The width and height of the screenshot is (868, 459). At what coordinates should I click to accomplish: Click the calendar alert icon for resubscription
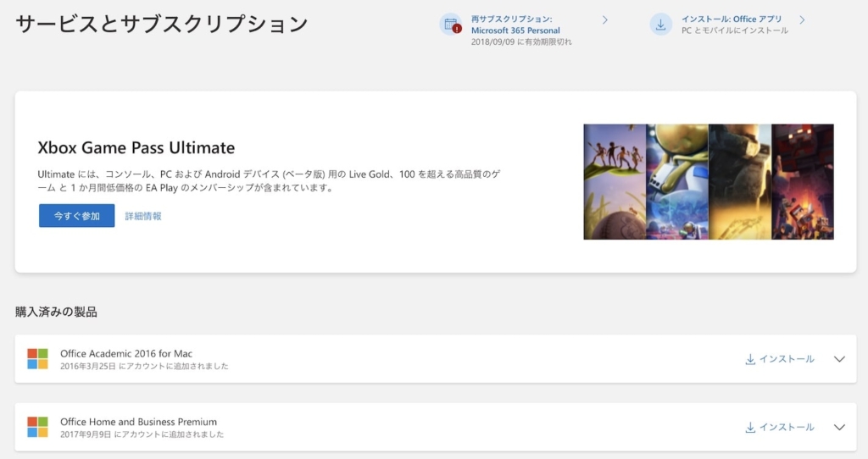(451, 25)
